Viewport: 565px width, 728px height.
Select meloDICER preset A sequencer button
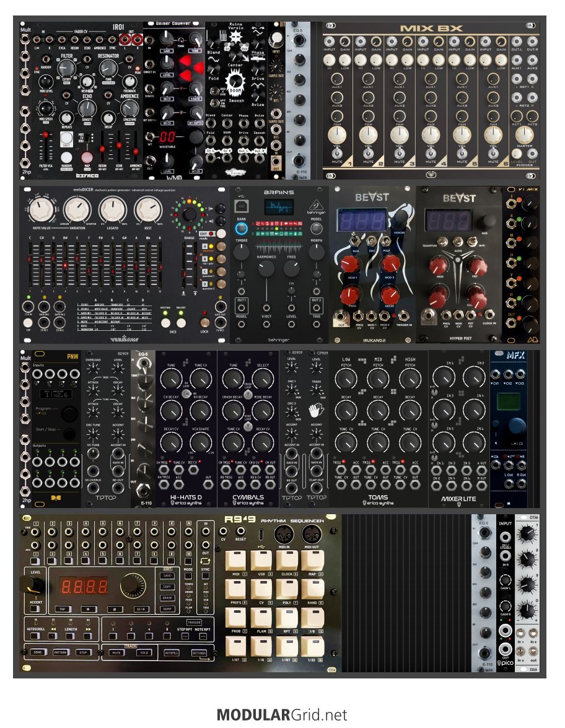[x=221, y=247]
